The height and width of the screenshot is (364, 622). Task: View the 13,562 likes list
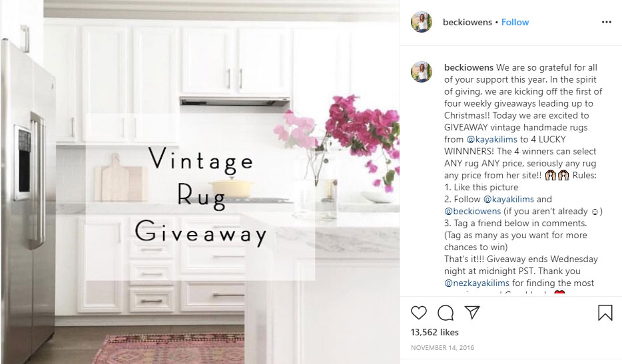(x=434, y=332)
